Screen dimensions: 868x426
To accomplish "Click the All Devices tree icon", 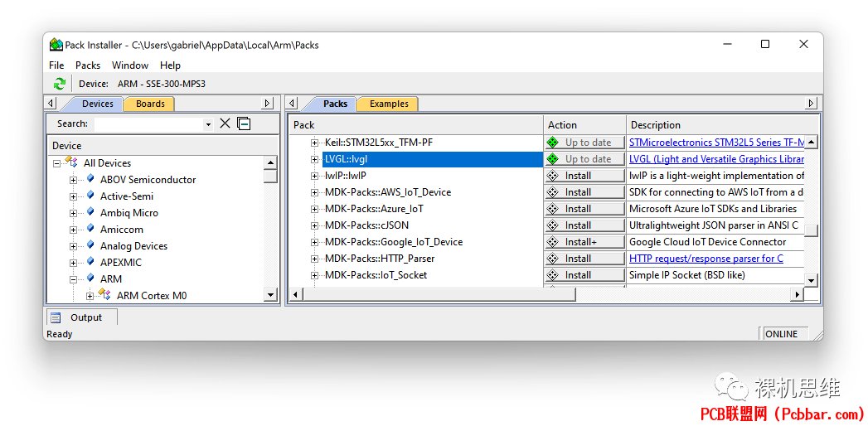I will (72, 162).
